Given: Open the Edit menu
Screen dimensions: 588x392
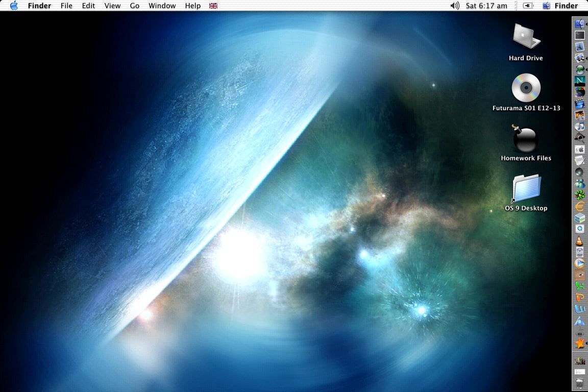Looking at the screenshot, I should point(88,6).
